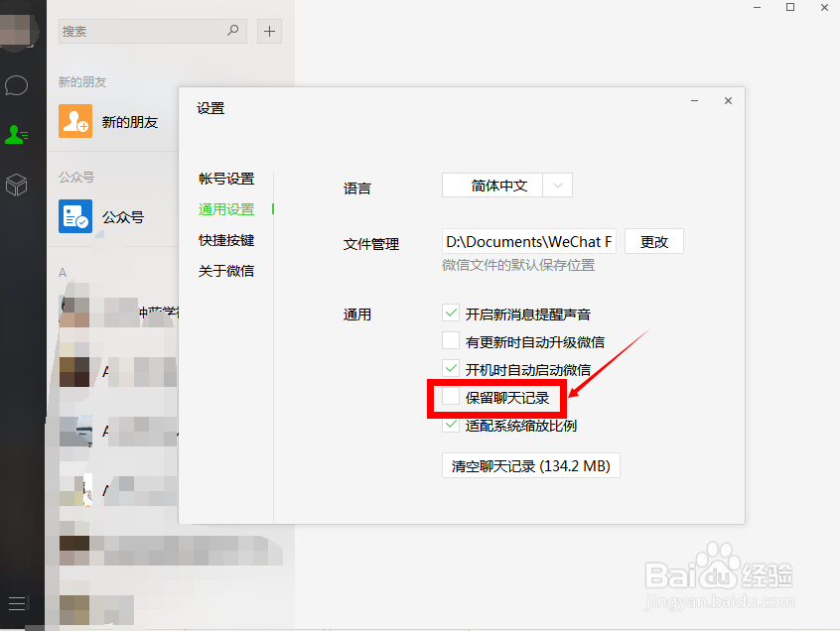
Task: Switch to 帐号设置 settings tab
Action: [226, 180]
